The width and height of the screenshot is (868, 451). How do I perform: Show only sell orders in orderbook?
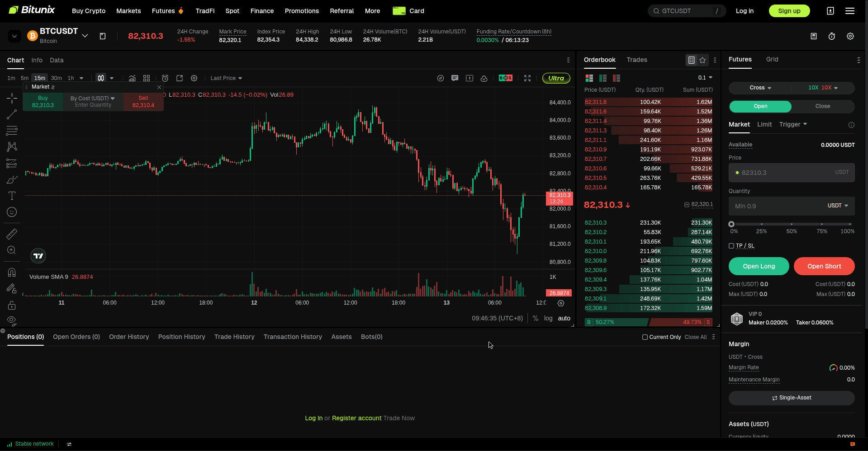(x=617, y=78)
